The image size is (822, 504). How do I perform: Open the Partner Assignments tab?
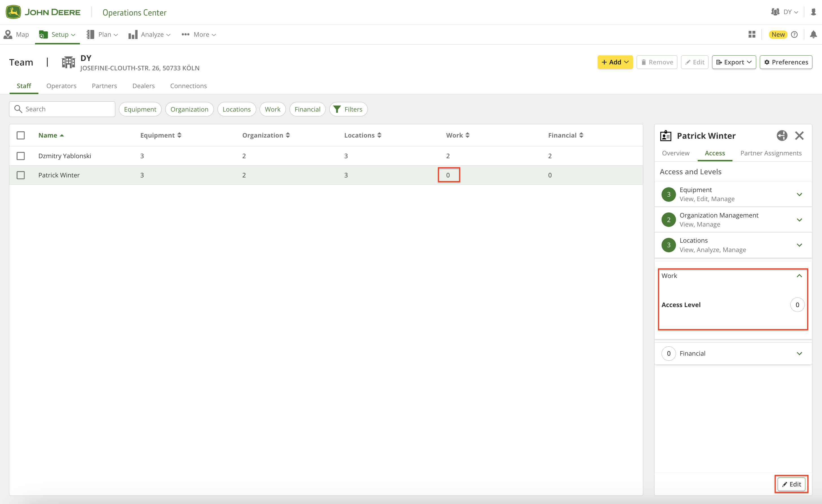[771, 153]
